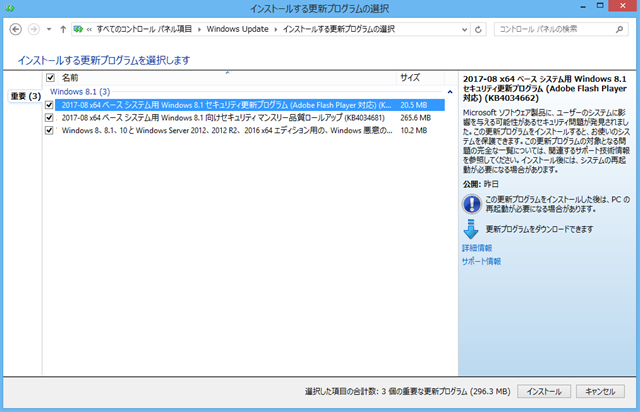640x412 pixels.
Task: Click インストールする更新プログラムの選択 breadcrumb
Action: tap(339, 29)
